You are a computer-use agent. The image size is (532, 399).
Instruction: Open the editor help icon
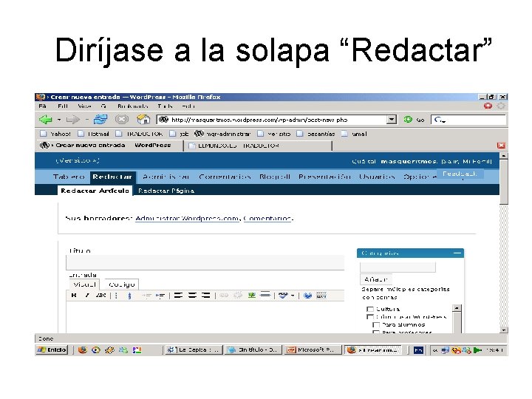(x=307, y=296)
